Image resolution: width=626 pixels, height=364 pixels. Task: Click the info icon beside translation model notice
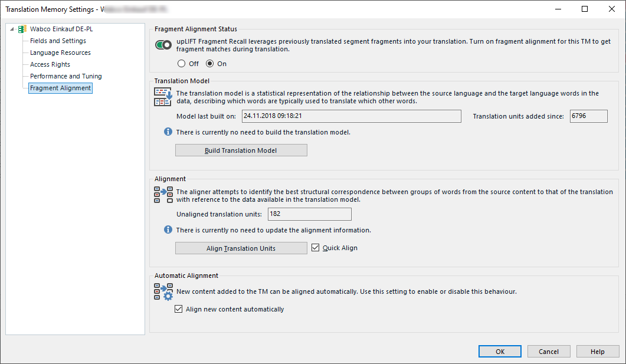click(x=168, y=132)
